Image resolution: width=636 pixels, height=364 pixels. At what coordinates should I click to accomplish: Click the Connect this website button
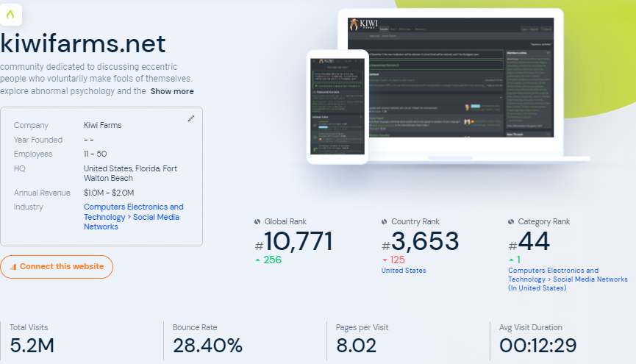57,267
